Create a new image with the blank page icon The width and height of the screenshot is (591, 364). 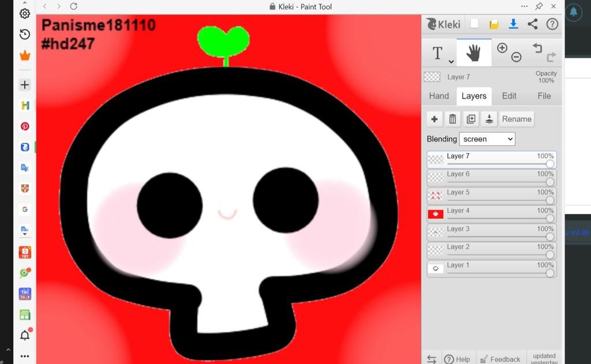pyautogui.click(x=474, y=24)
